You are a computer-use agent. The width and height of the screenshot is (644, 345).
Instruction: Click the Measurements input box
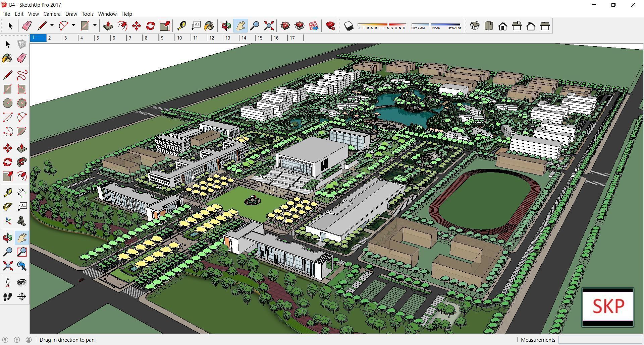(x=600, y=340)
